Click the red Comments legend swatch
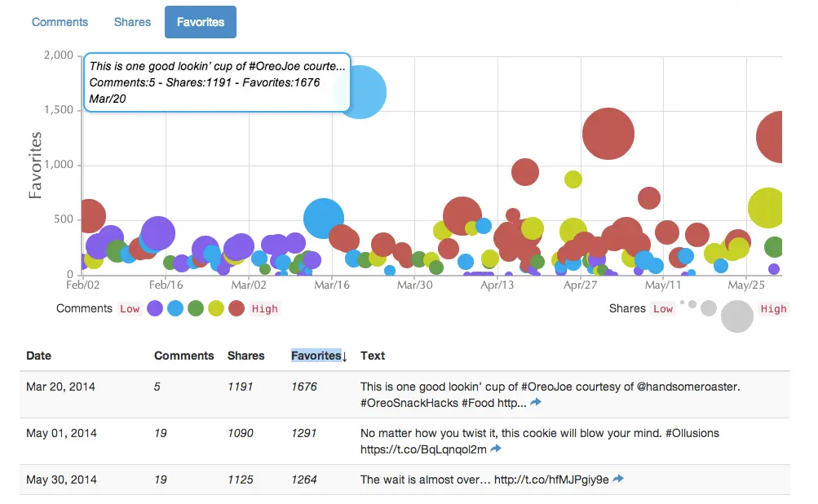The image size is (818, 504). tap(237, 308)
